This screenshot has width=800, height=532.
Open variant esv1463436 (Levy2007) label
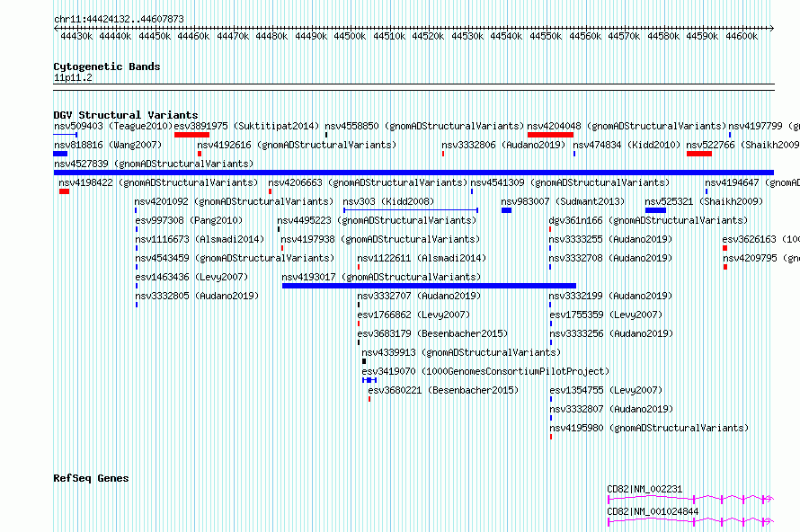pos(191,277)
